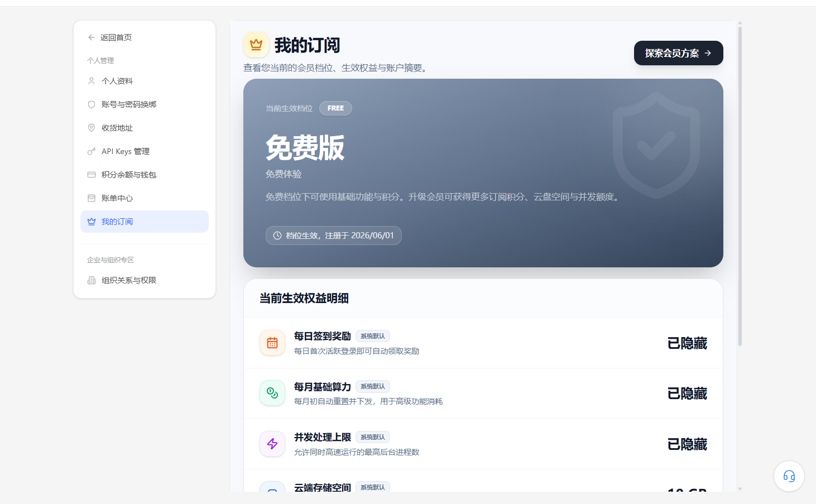
Task: Click 系统默认 tag next to 每月基础算力
Action: 373,386
